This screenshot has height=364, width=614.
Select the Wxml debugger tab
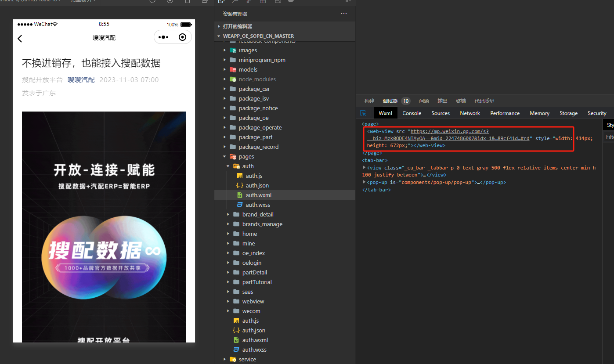(386, 113)
